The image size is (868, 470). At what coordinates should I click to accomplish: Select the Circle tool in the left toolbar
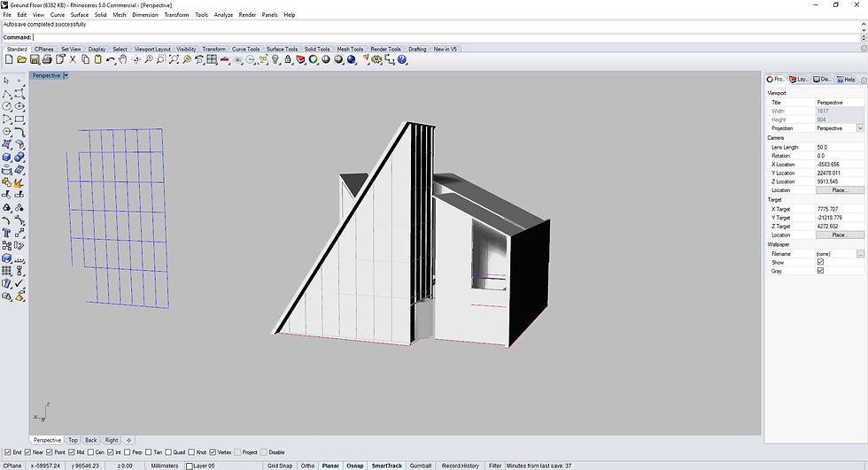[x=7, y=106]
